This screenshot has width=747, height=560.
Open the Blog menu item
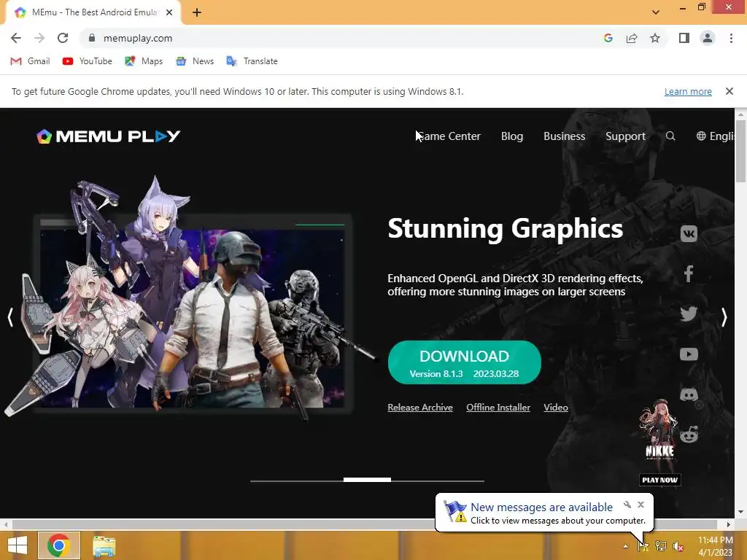coord(512,136)
